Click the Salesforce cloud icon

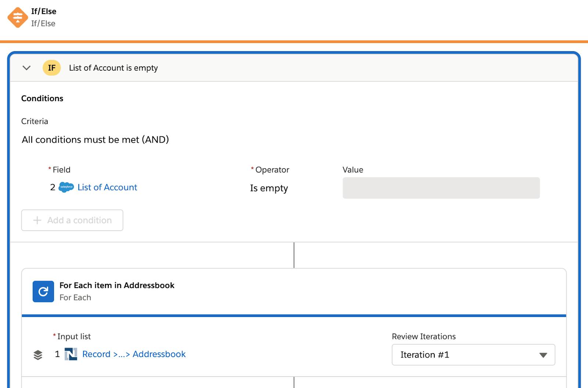66,187
